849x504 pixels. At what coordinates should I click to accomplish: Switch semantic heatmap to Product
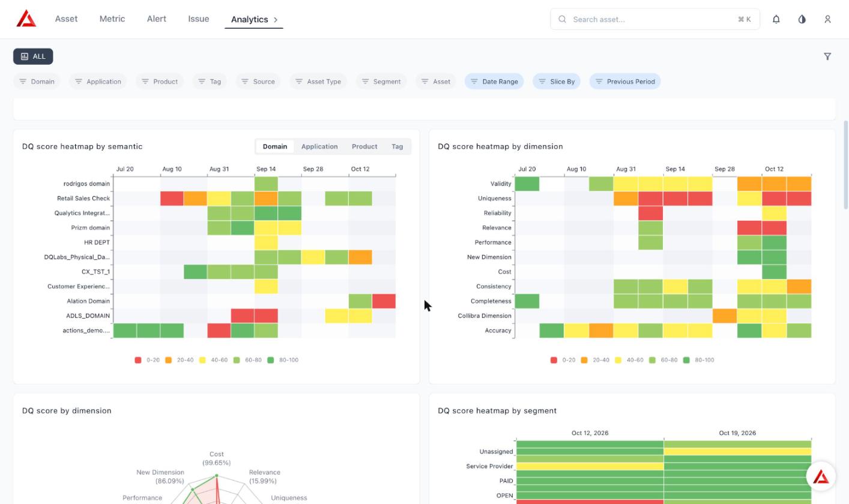[364, 146]
